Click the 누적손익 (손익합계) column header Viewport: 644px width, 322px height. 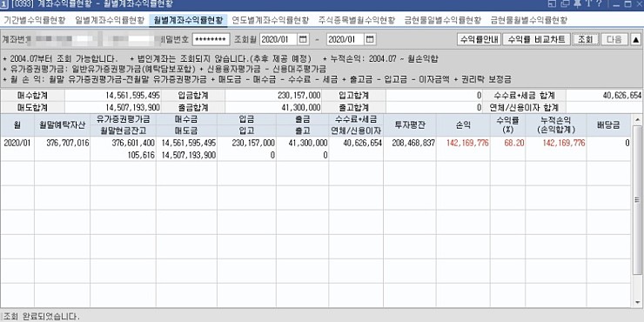tap(556, 125)
